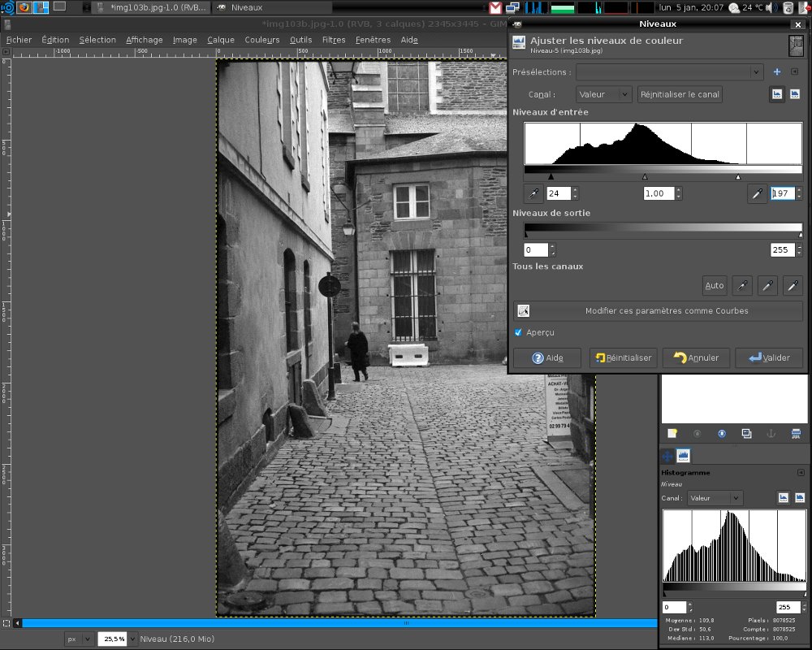Pick white point for all channels

tap(793, 286)
